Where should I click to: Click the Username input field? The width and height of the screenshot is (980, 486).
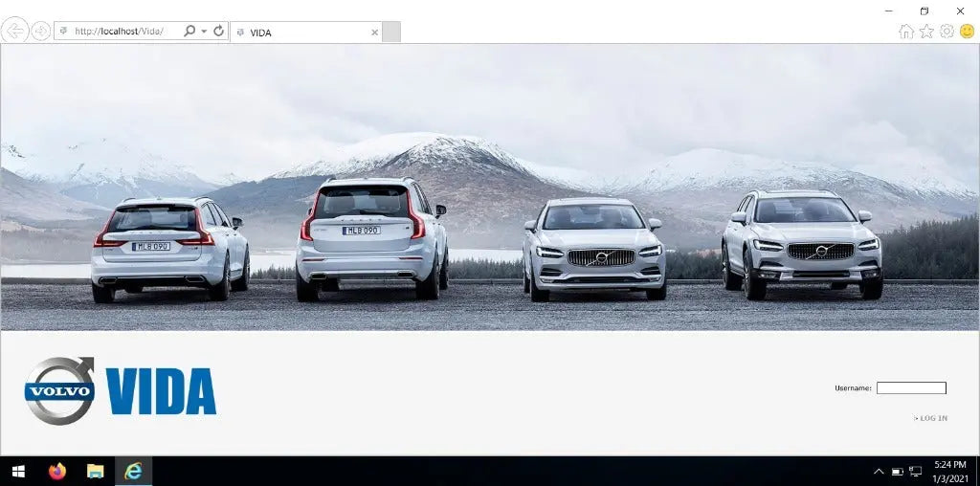[x=911, y=387]
